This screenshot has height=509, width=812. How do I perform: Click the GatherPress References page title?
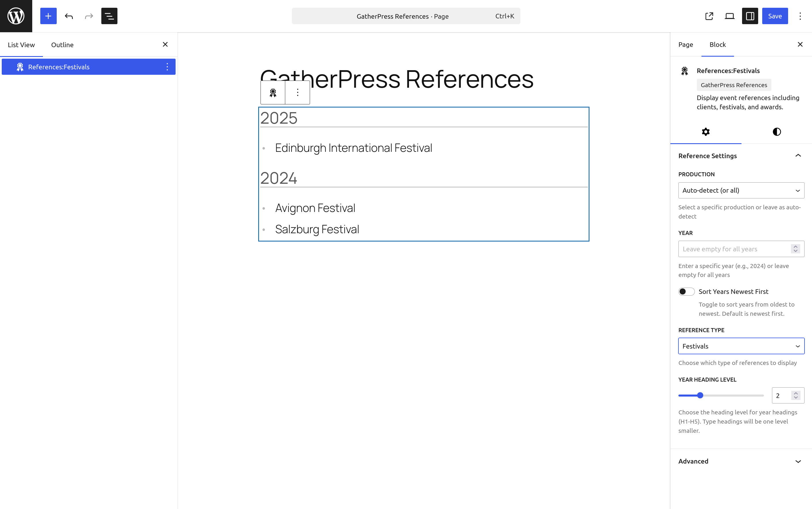point(397,79)
